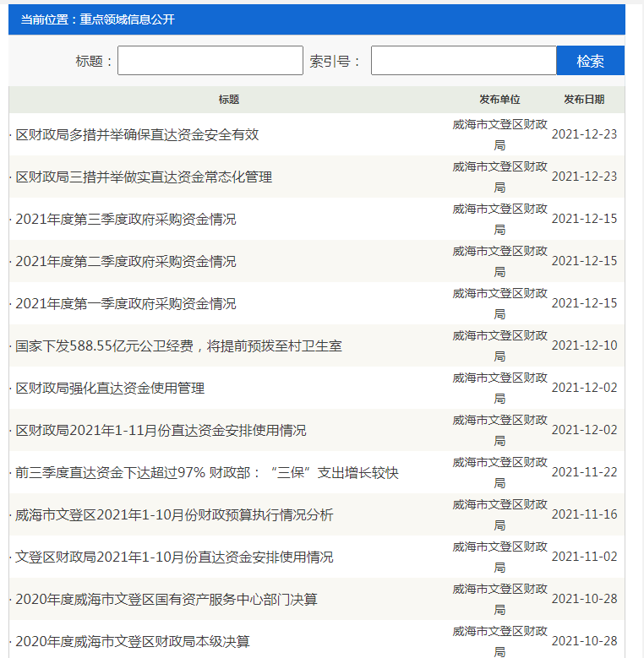
Task: Open 文登区财政局2021年1-10月份直达资金安排使用情况
Action: click(x=174, y=557)
